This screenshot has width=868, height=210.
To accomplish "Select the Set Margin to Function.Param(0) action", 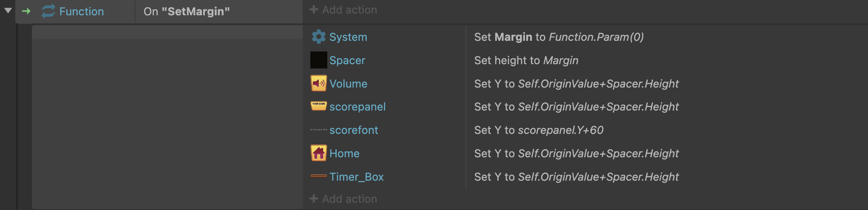I will pyautogui.click(x=559, y=37).
